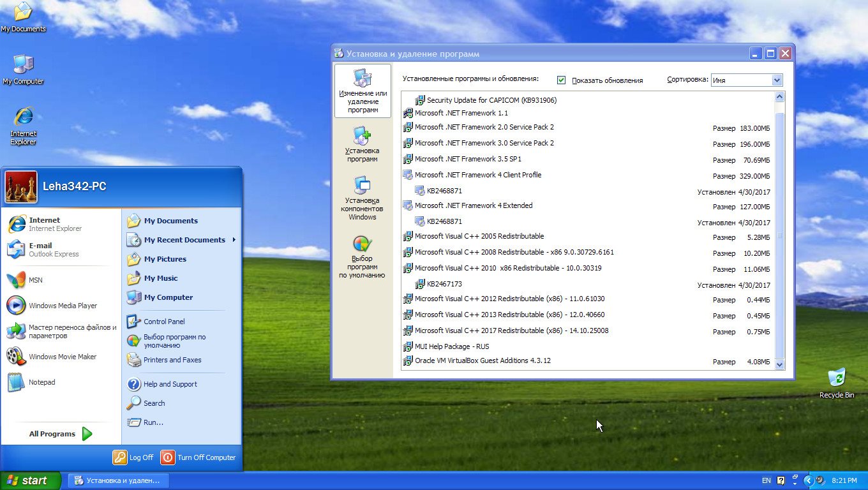Open Outlook Express E-mail in Start menu
Screen dimensions: 868x490
click(61, 249)
